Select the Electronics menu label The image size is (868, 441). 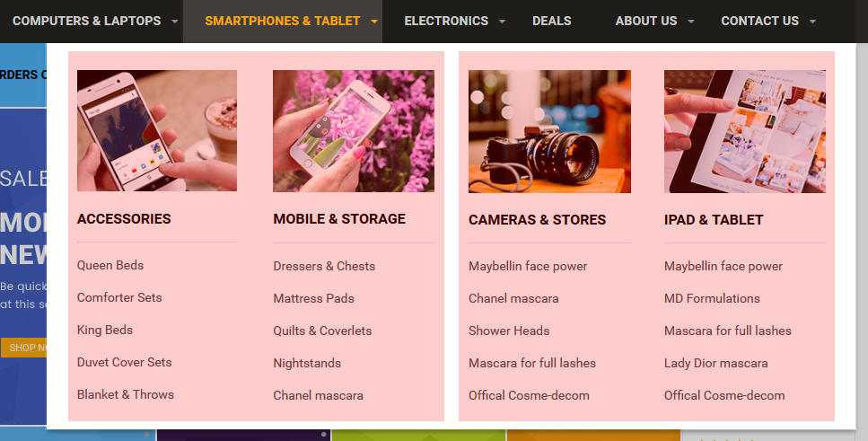[446, 21]
